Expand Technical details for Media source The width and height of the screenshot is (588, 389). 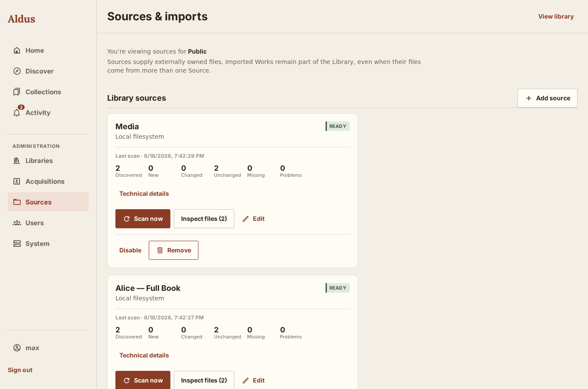point(144,194)
